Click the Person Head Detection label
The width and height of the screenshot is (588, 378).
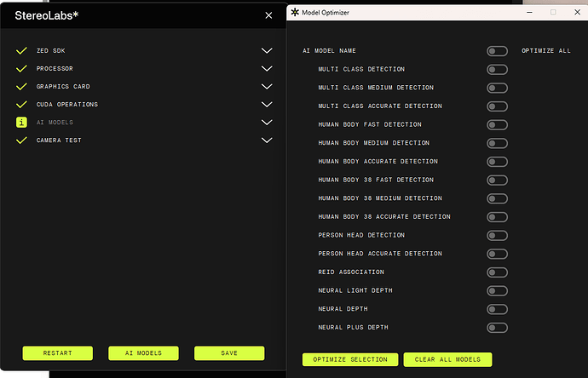pos(361,235)
